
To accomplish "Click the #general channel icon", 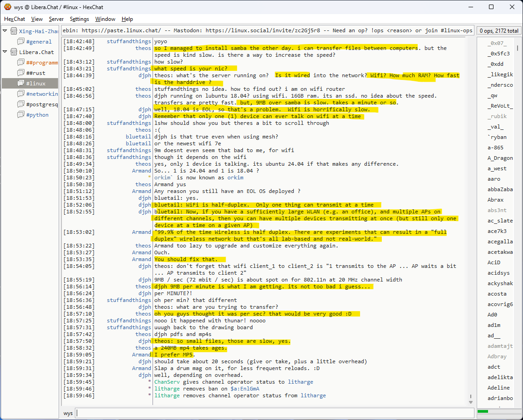I will pyautogui.click(x=21, y=42).
